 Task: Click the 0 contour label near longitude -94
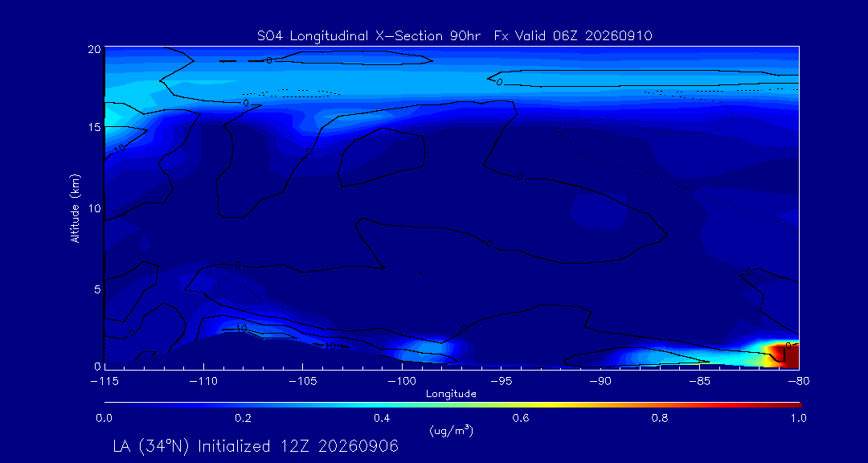point(519,177)
